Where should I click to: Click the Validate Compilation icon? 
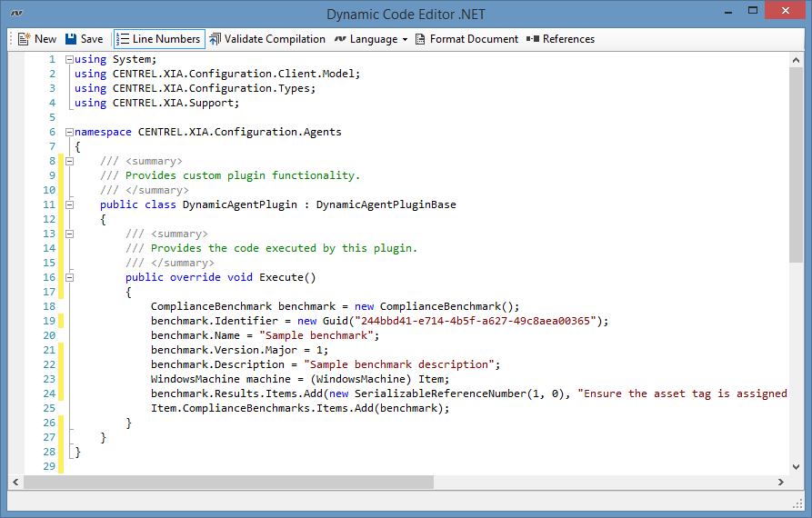(x=215, y=39)
